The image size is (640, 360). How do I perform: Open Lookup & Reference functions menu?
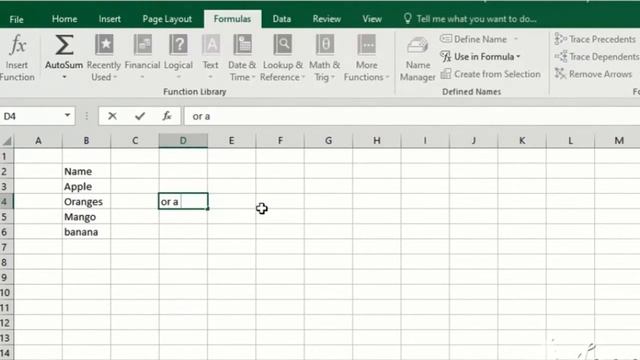click(282, 57)
